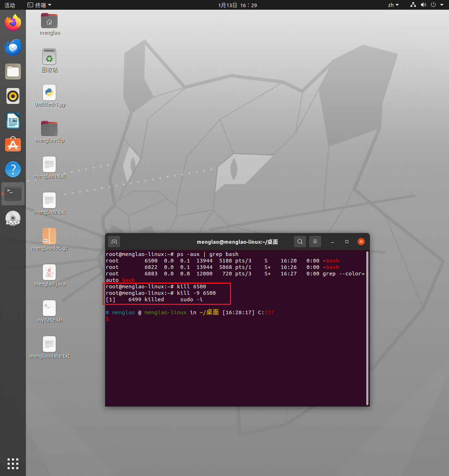Open the 活动 overview in the top bar
The width and height of the screenshot is (449, 476).
pyautogui.click(x=10, y=5)
